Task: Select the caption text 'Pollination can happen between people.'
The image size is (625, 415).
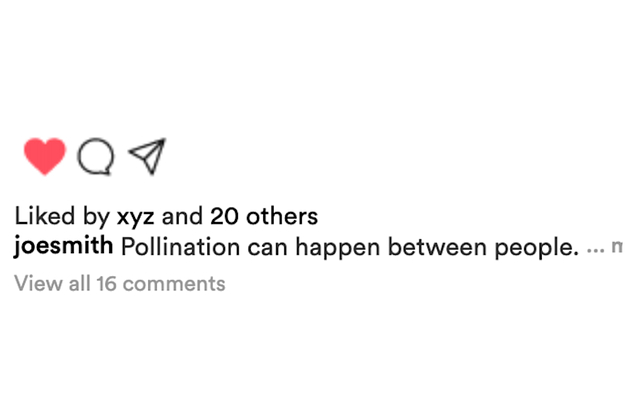Action: click(x=350, y=247)
